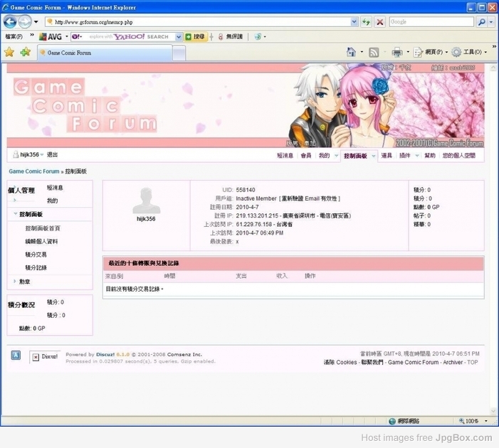Open the address bar history dropdown arrow
499x448 pixels.
pos(354,22)
